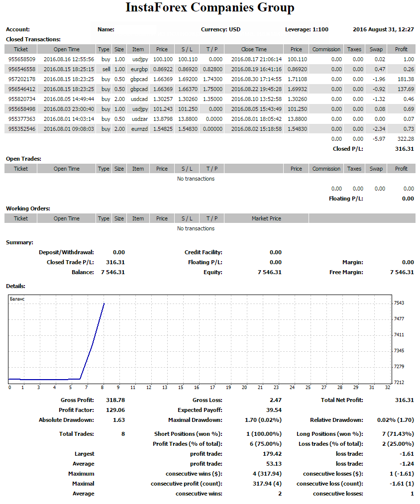Click ticket number 955658498
The width and height of the screenshot is (420, 504).
point(22,109)
